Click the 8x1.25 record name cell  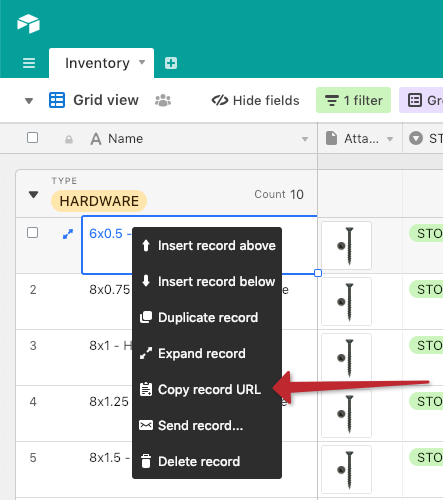click(109, 402)
